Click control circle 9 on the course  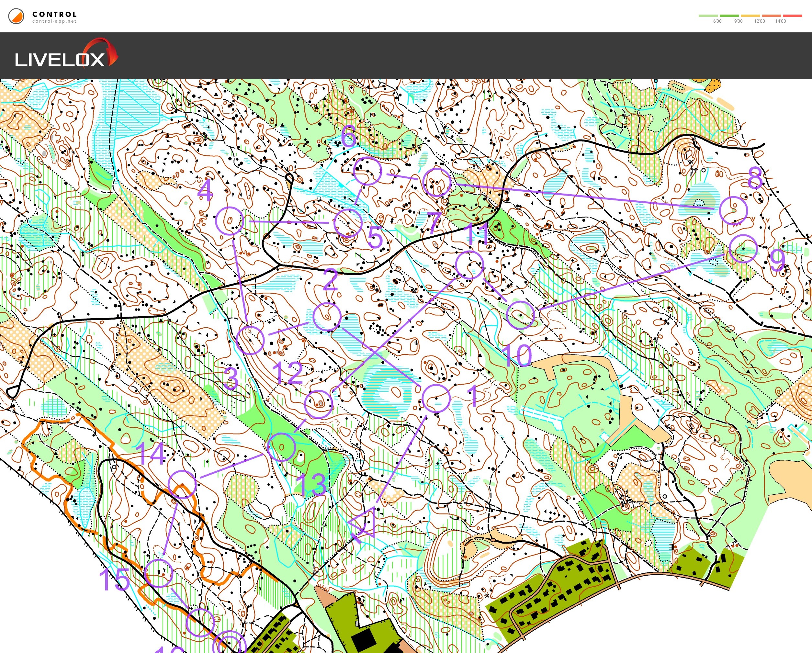pyautogui.click(x=743, y=249)
